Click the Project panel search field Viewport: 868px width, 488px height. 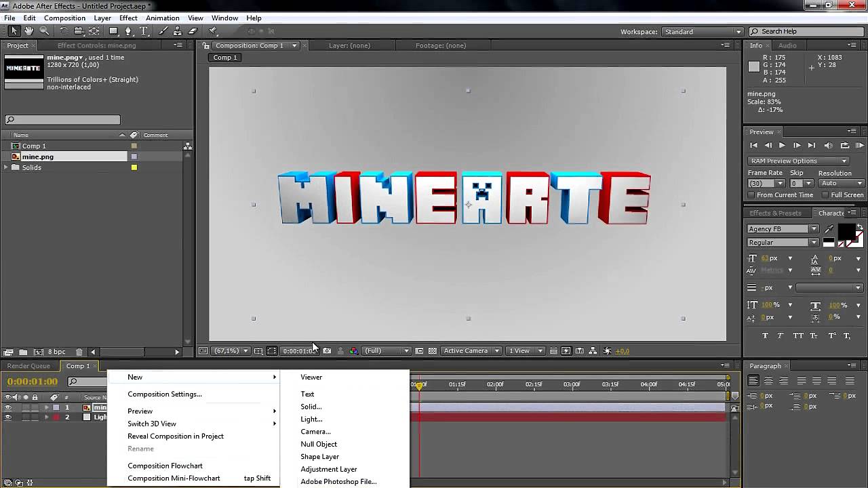pyautogui.click(x=62, y=120)
